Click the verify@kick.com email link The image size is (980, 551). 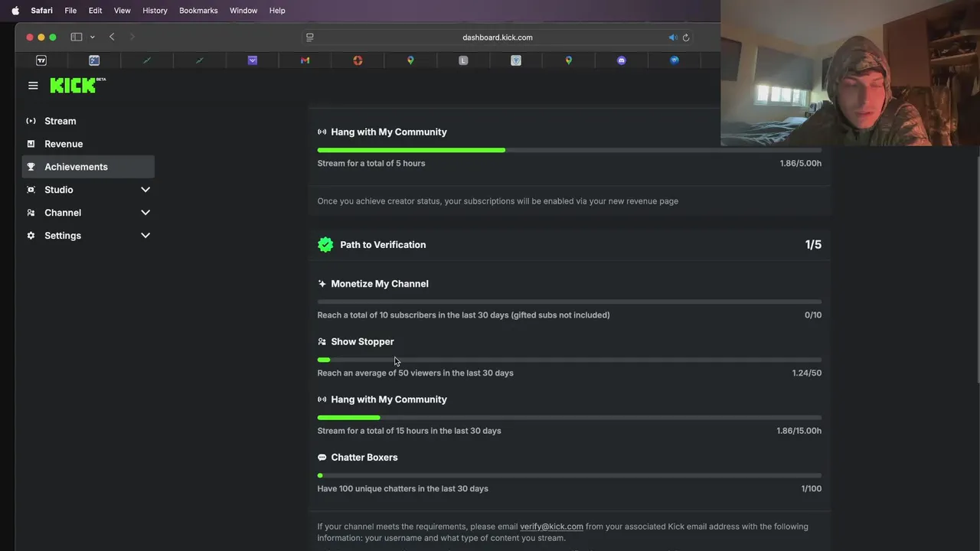point(551,527)
